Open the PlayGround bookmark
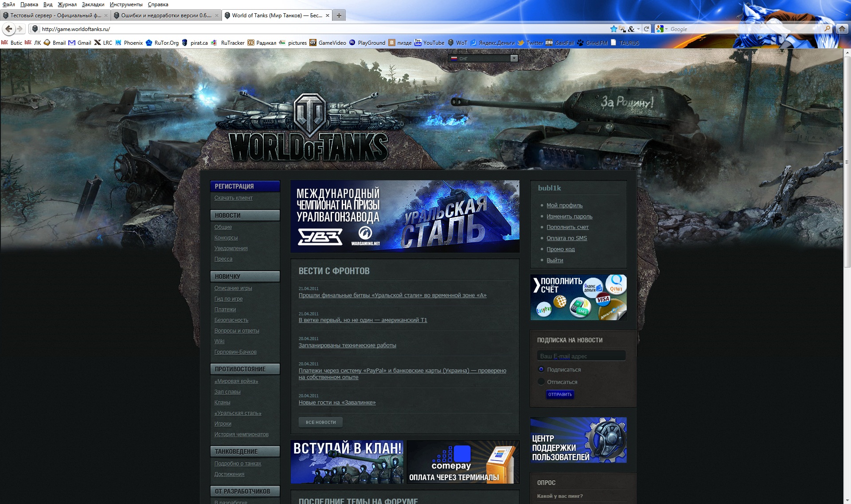Image resolution: width=851 pixels, height=504 pixels. [367, 43]
